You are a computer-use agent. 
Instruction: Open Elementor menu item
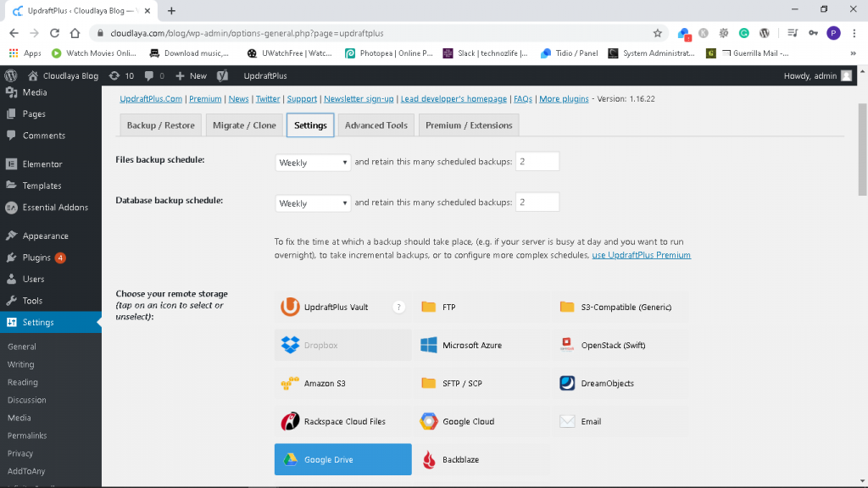pos(51,164)
